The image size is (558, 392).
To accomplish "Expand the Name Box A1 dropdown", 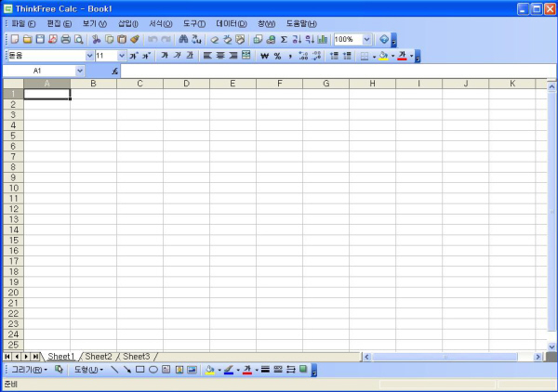I will pyautogui.click(x=80, y=71).
